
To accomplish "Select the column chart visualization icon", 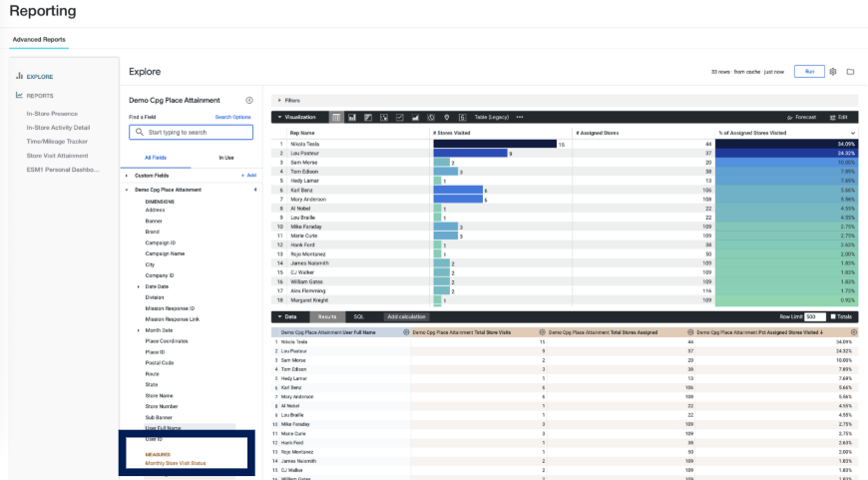I will pos(352,118).
